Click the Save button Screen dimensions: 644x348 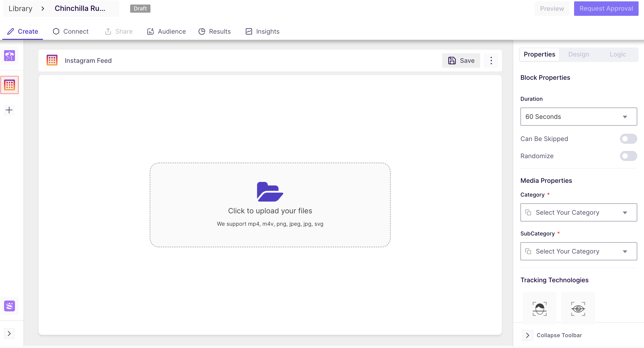pyautogui.click(x=461, y=60)
